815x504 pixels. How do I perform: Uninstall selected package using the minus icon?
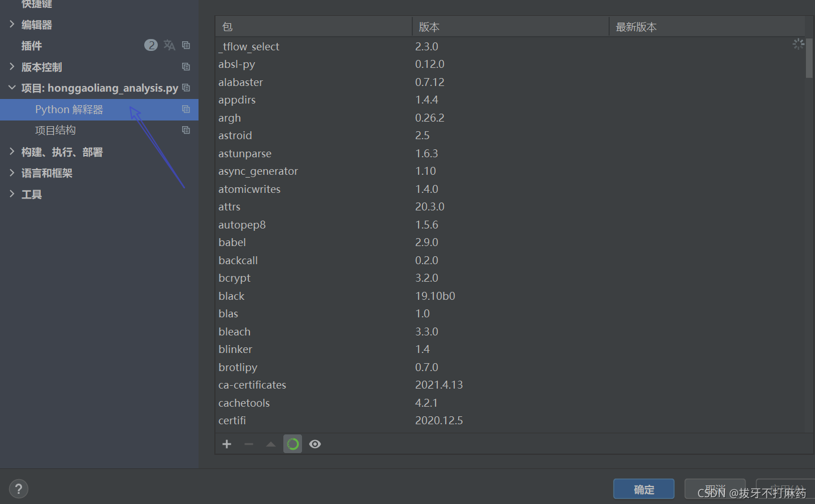(x=248, y=444)
